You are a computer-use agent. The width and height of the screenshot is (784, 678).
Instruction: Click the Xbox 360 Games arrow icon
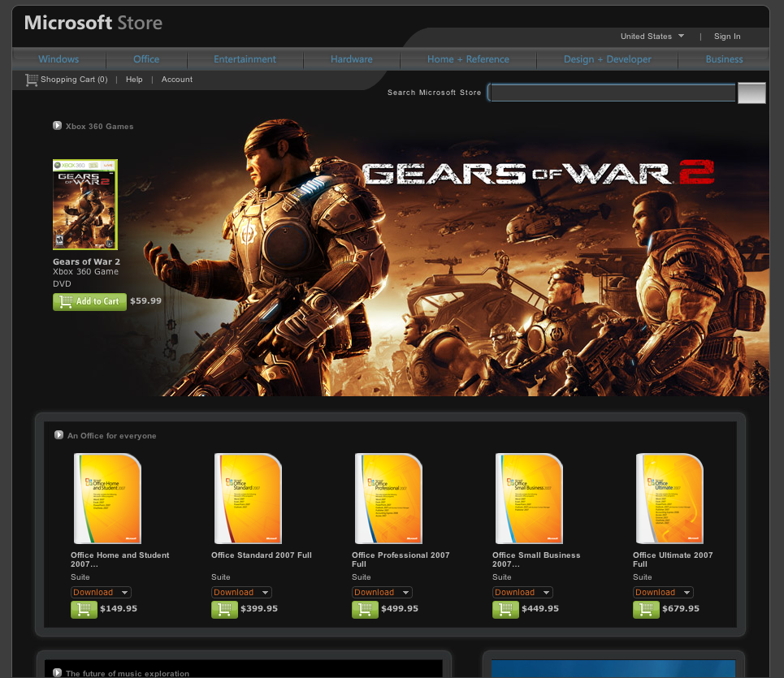pos(57,125)
